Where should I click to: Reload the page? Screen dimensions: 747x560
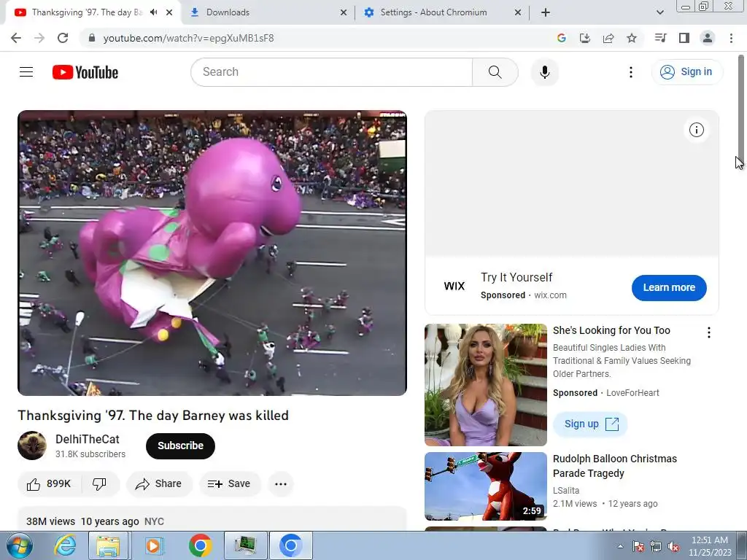pos(63,38)
